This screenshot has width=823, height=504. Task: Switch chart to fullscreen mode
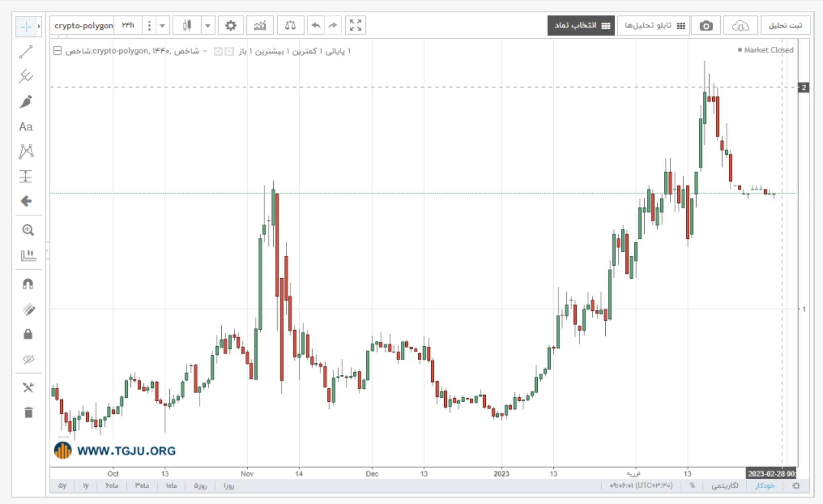356,25
